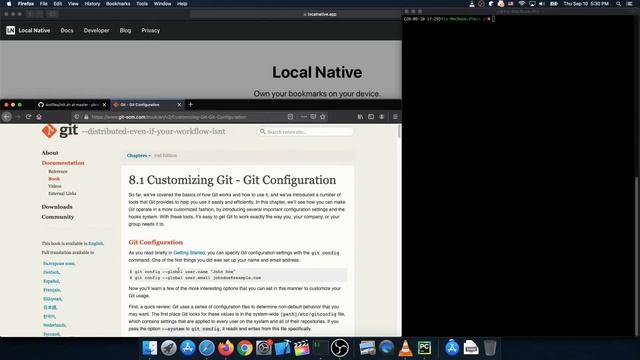Screen dimensions: 640x360
Task: Open volume control in menu bar
Action: [x=542, y=4]
